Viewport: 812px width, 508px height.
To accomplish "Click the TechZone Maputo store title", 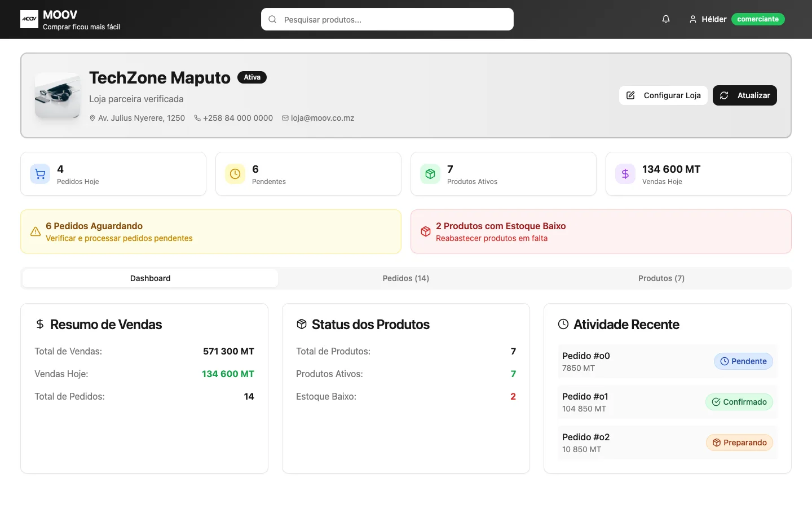I will coord(160,77).
